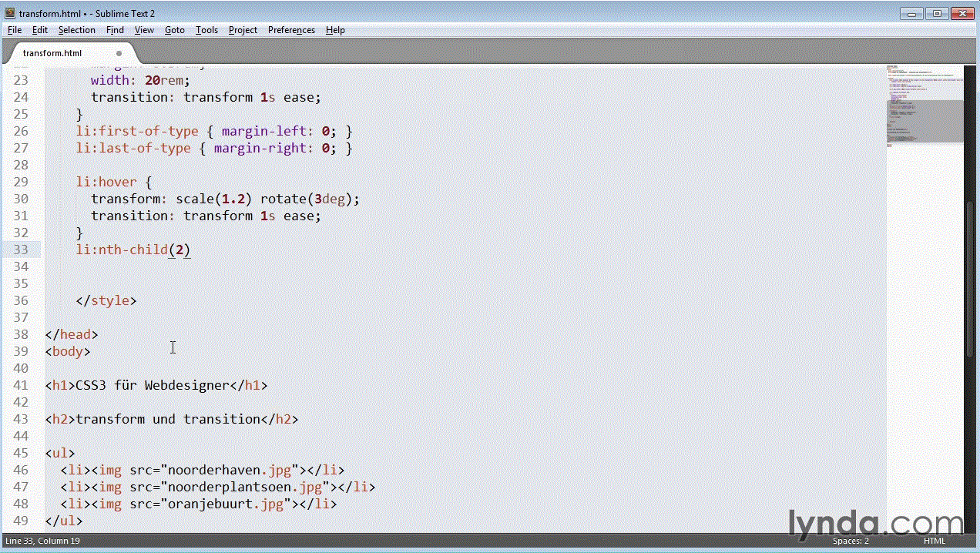Minimize the Sublime Text window

913,12
